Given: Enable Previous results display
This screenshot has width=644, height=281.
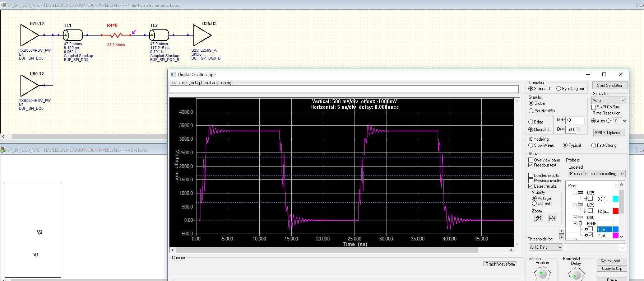Looking at the screenshot, I should click(x=531, y=181).
